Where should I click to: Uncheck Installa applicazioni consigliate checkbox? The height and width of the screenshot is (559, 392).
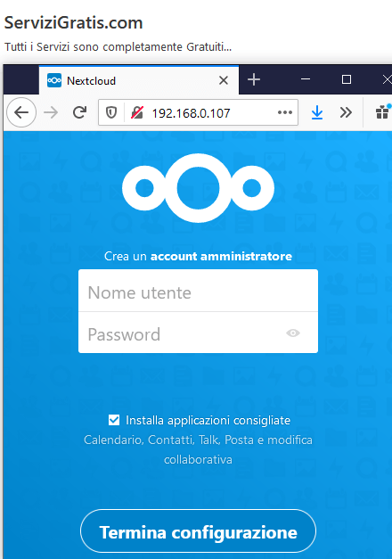[x=114, y=420]
